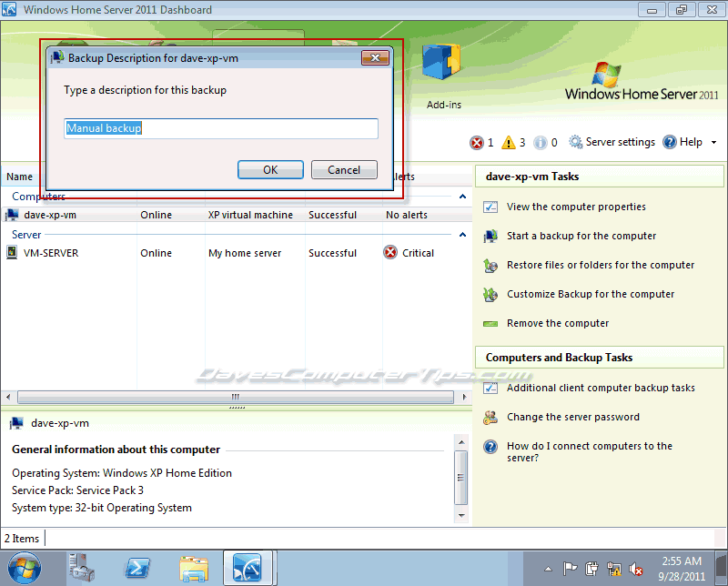Close the Backup Description dialog with X
The height and width of the screenshot is (586, 728).
pyautogui.click(x=375, y=57)
